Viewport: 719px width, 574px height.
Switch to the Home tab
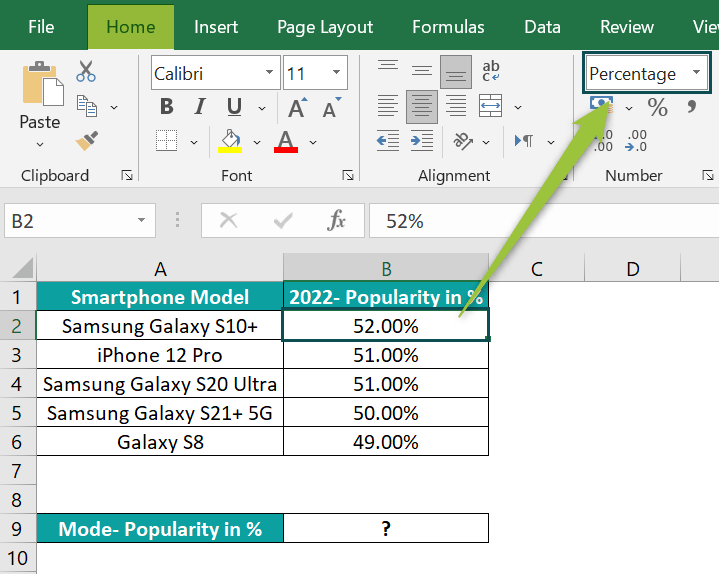point(131,27)
